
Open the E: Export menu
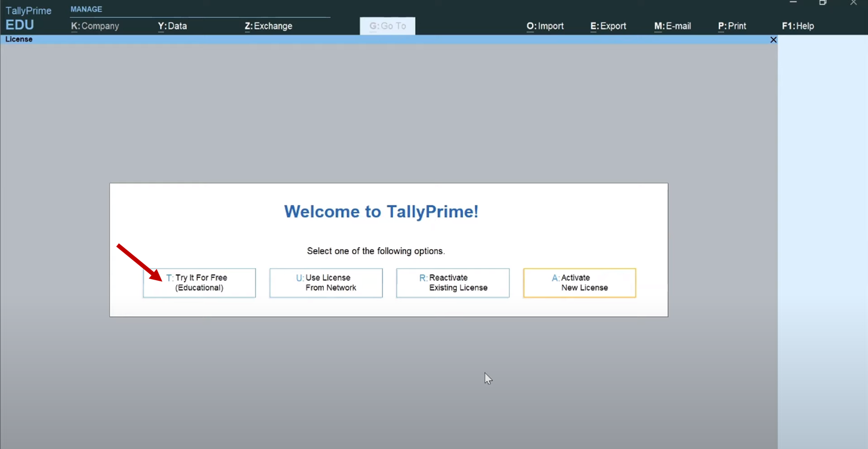608,26
